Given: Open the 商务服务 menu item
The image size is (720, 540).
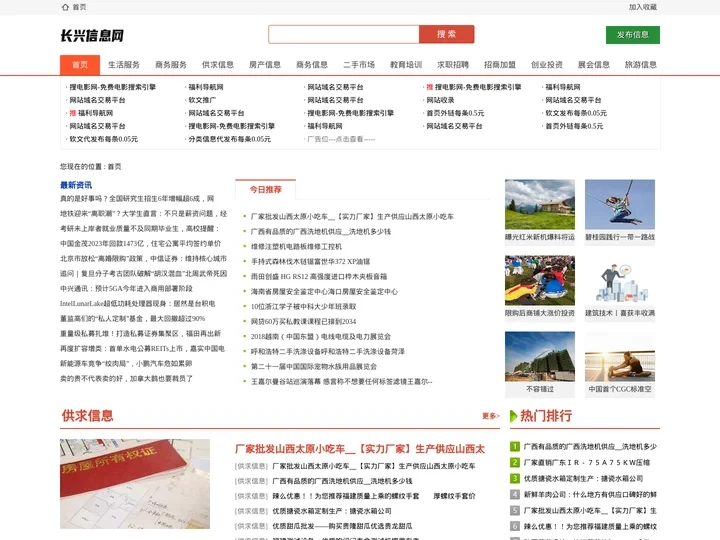Looking at the screenshot, I should [x=171, y=65].
